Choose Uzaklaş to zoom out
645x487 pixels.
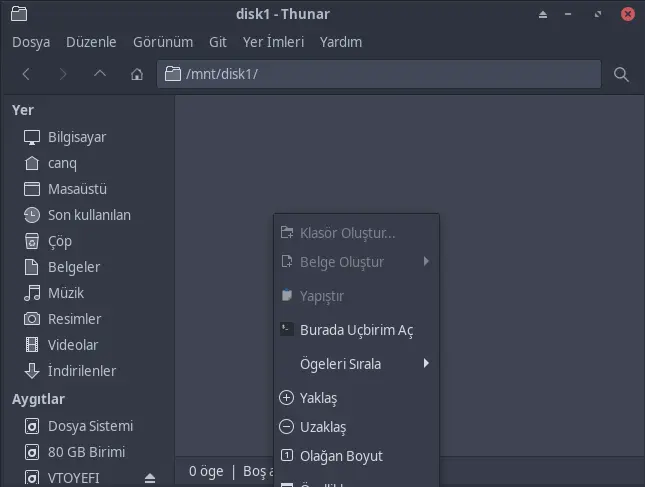point(357,427)
